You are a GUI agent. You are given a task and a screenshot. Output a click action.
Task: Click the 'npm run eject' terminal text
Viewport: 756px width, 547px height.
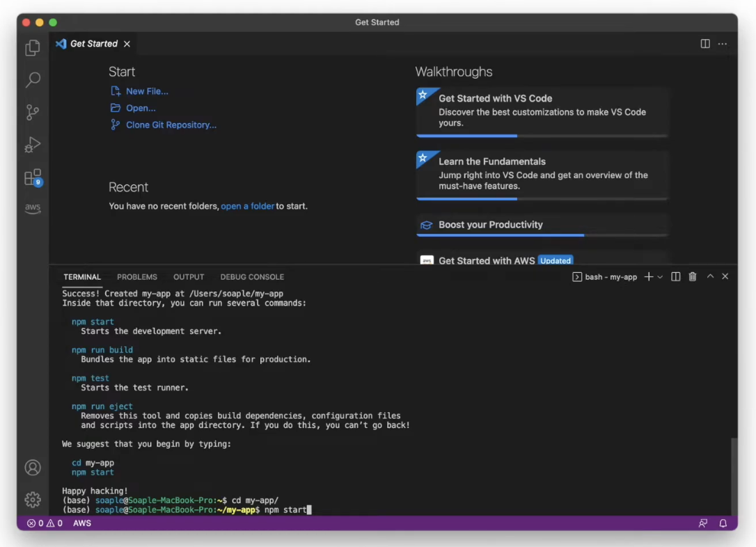point(102,406)
